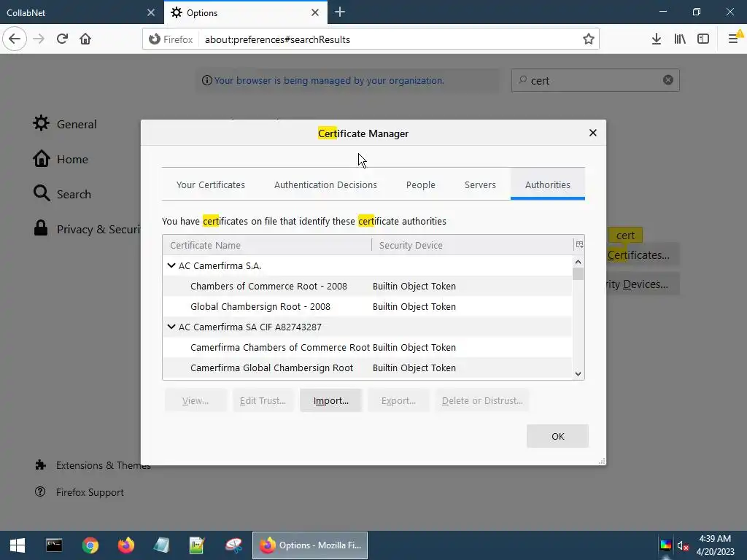
Task: Click the View... button
Action: coord(196,400)
